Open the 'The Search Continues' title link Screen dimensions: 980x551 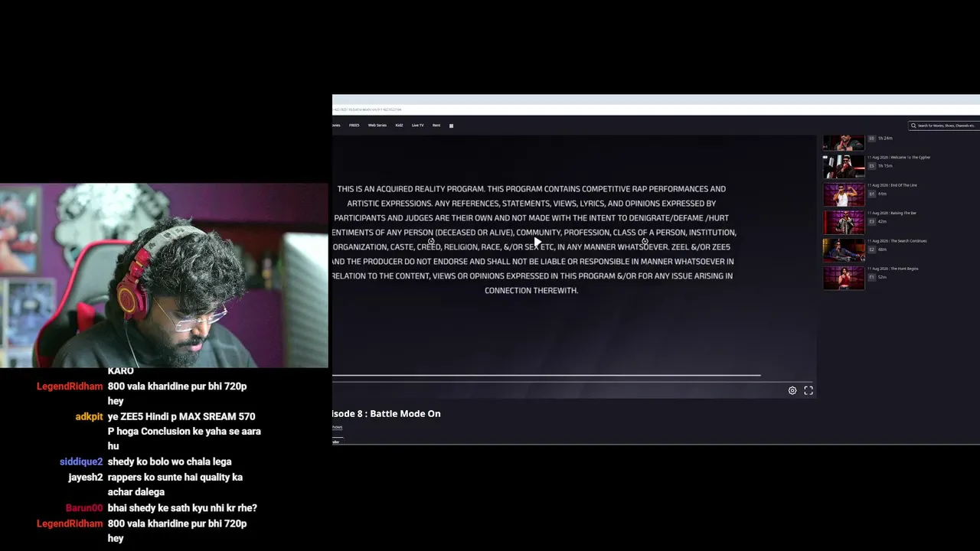(897, 241)
